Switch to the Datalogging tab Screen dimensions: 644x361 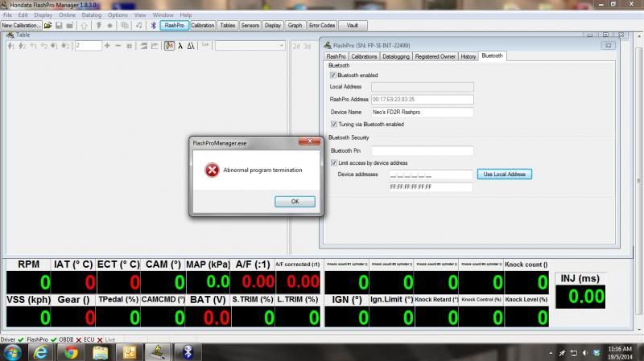tap(395, 56)
